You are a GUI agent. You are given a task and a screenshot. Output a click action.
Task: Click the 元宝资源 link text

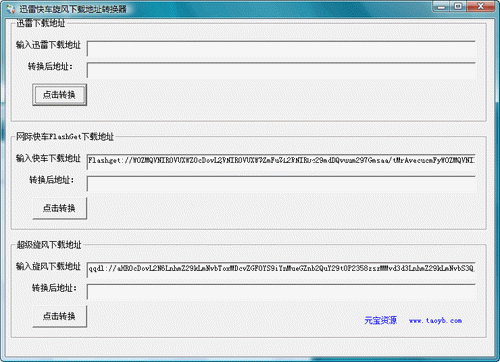click(380, 320)
